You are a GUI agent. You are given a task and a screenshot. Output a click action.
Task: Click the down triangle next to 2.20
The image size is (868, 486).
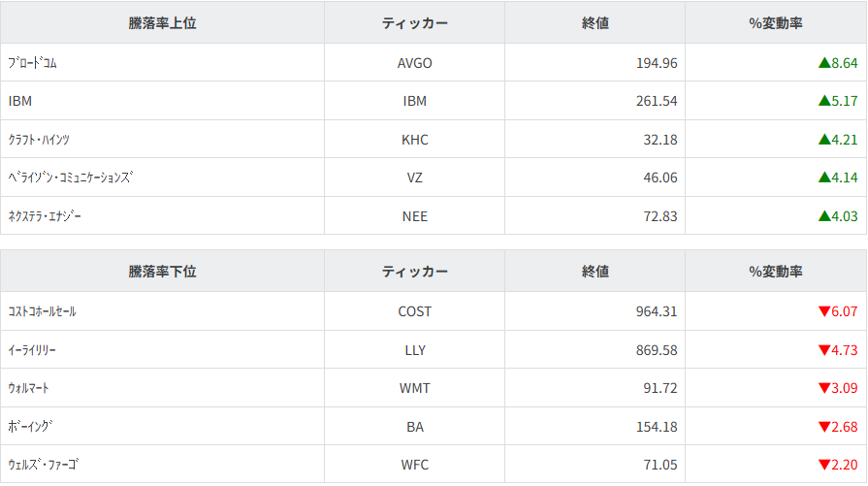click(823, 465)
